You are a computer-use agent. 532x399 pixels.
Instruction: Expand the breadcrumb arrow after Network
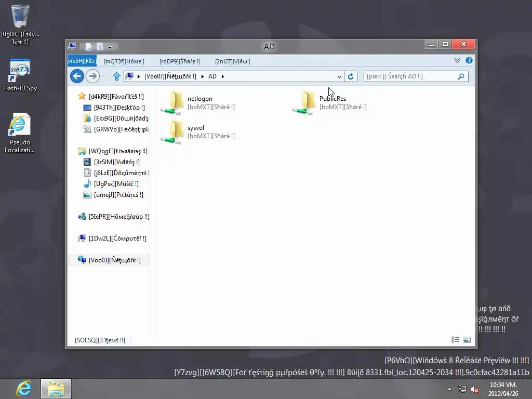pos(202,76)
